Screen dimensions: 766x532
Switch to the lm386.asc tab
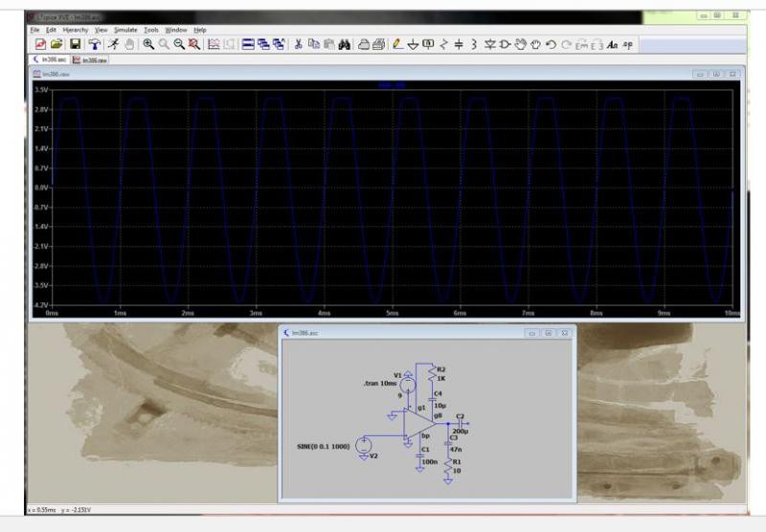50,59
